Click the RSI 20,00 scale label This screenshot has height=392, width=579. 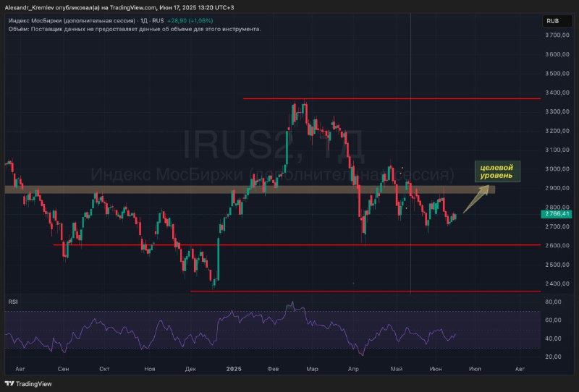tap(553, 357)
